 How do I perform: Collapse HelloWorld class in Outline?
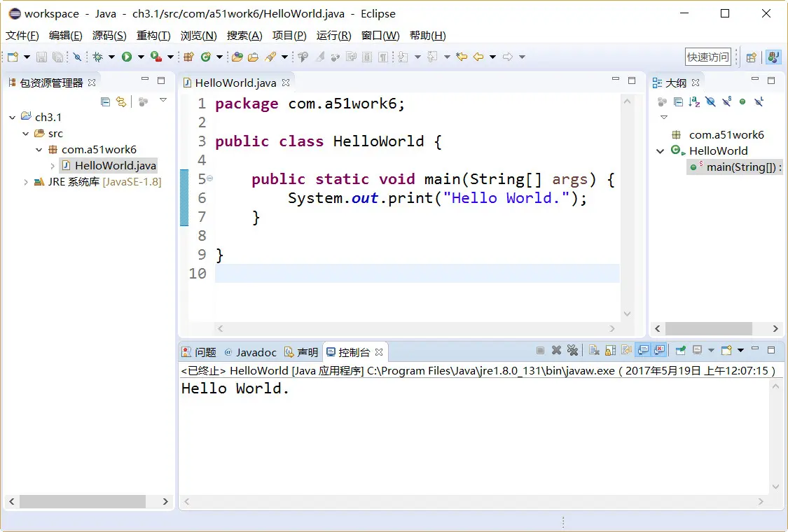(x=661, y=151)
